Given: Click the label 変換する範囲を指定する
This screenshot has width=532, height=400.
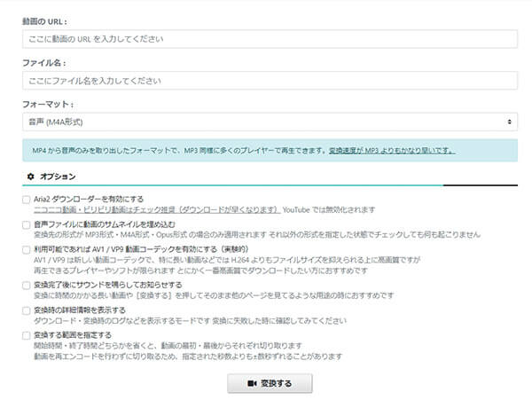Looking at the screenshot, I should pyautogui.click(x=73, y=335).
